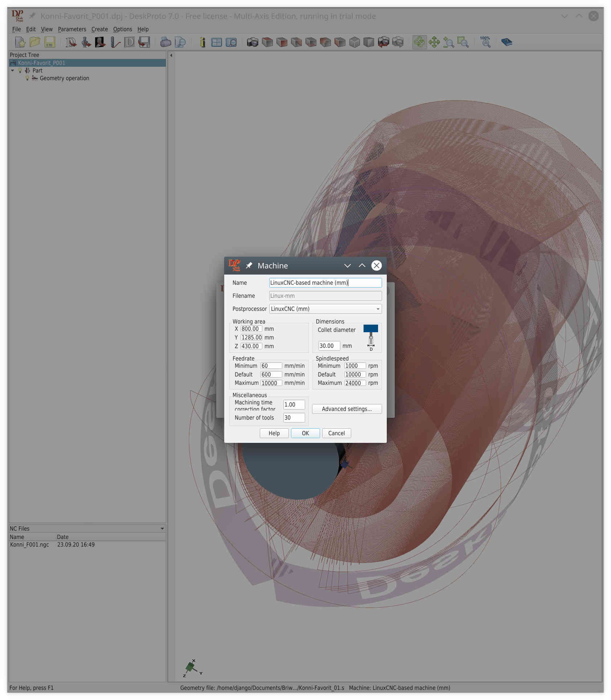Screen dimensions: 611x700
Task: Click Help button in Machine dialog
Action: point(274,433)
